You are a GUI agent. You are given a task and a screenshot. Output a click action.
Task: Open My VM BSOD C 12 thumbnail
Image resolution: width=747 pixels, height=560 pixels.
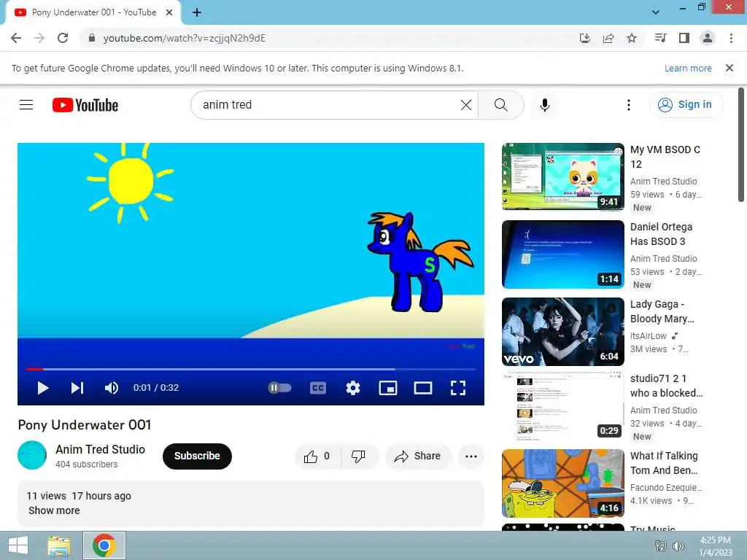(x=562, y=176)
